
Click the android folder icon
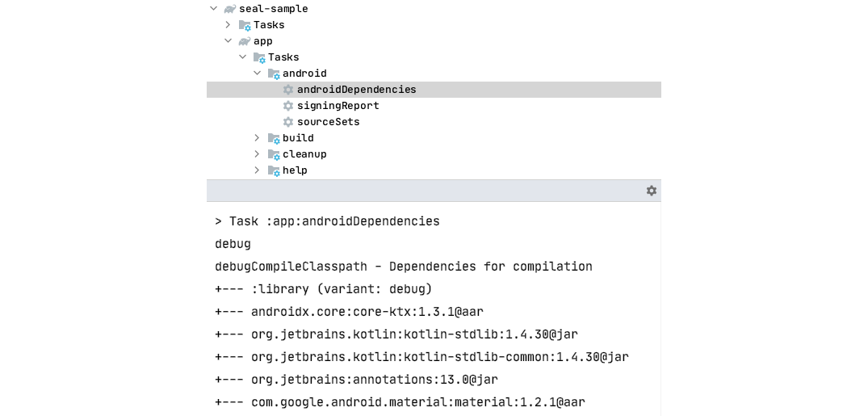pyautogui.click(x=274, y=74)
